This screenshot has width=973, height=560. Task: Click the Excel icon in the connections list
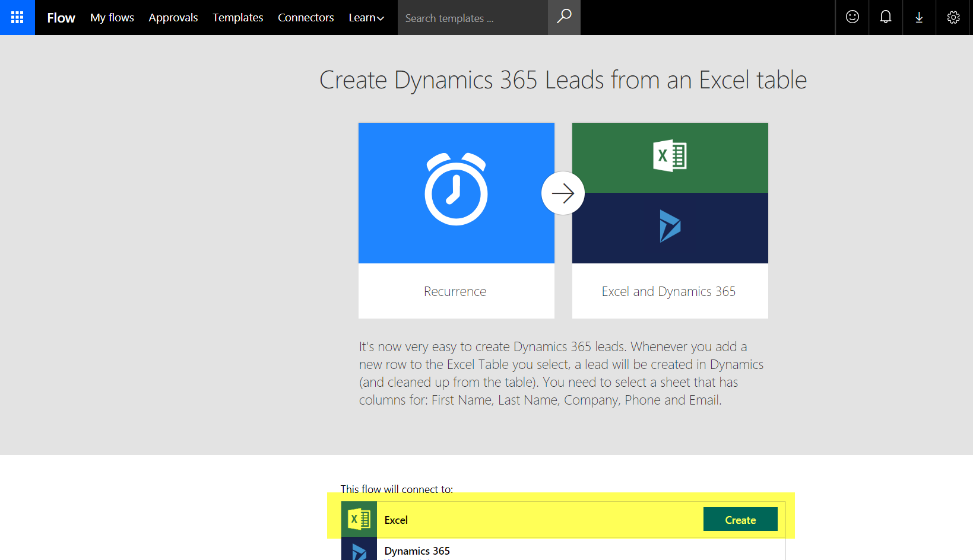pyautogui.click(x=359, y=520)
